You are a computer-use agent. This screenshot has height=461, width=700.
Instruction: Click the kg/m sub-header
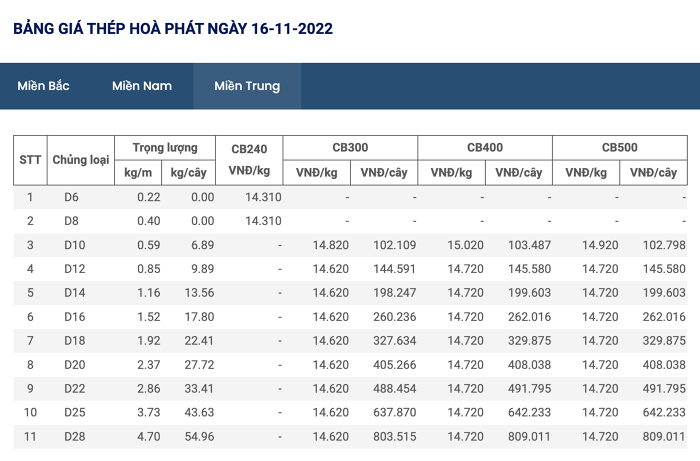[138, 172]
